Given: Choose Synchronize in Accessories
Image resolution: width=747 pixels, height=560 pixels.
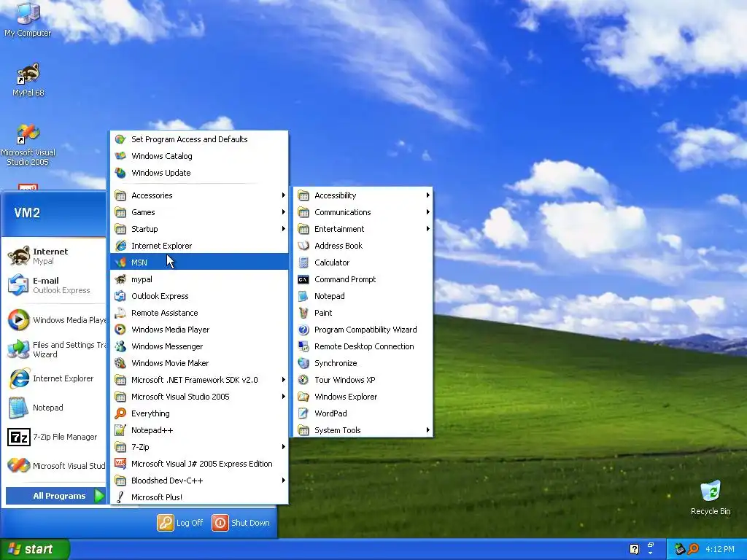Looking at the screenshot, I should click(x=363, y=363).
